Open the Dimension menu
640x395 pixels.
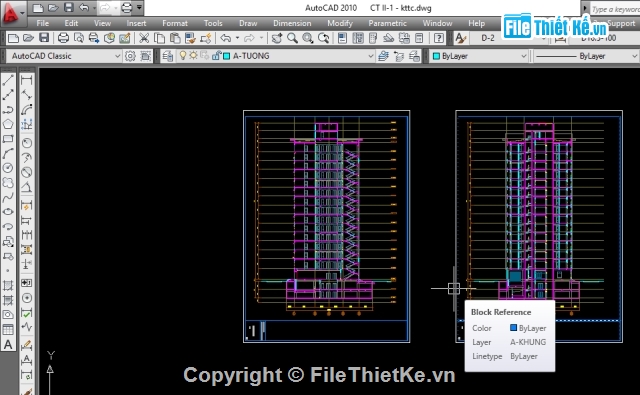tap(292, 23)
